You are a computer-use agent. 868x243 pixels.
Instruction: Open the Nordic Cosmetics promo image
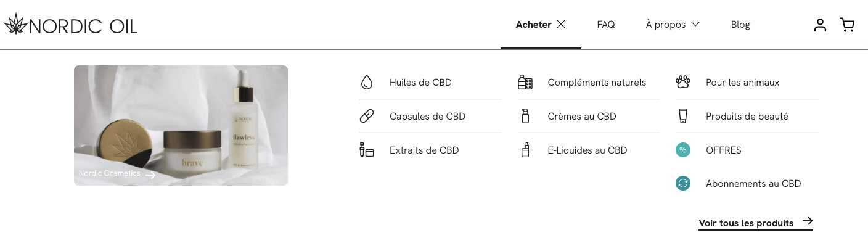[181, 125]
